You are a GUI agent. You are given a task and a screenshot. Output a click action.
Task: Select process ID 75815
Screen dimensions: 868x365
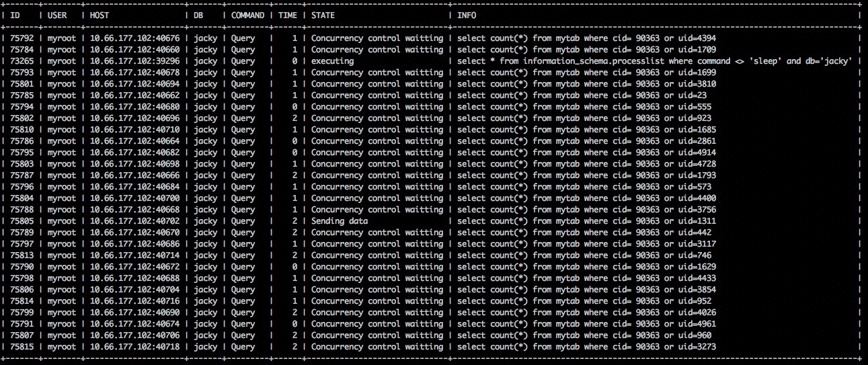coord(22,347)
